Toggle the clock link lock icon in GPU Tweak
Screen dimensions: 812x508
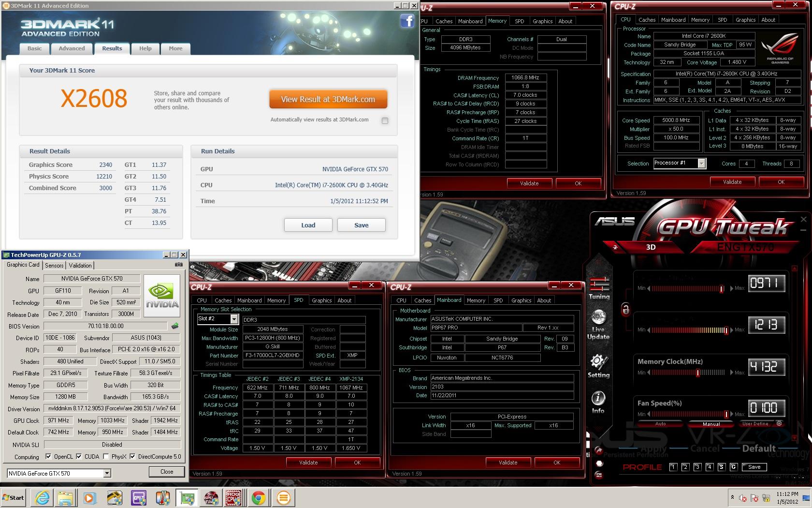point(625,309)
